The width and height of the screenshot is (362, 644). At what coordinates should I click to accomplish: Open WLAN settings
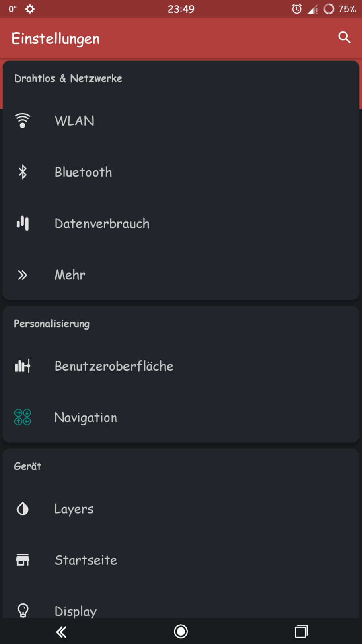(74, 121)
